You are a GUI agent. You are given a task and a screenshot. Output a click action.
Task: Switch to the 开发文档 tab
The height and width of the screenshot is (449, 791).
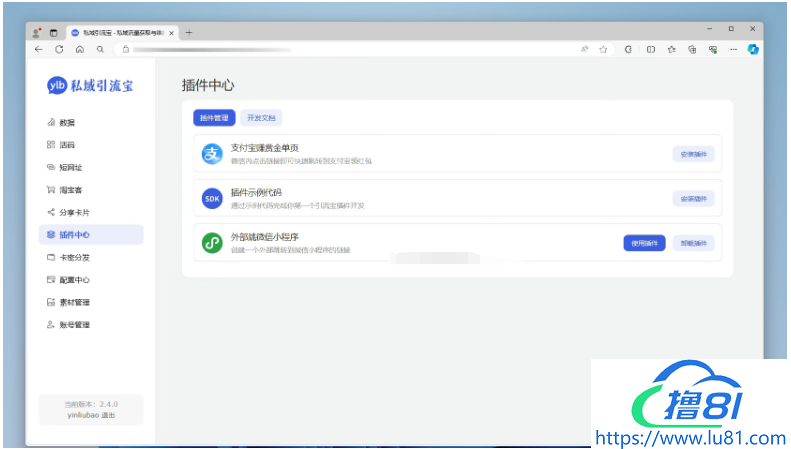[x=261, y=118]
